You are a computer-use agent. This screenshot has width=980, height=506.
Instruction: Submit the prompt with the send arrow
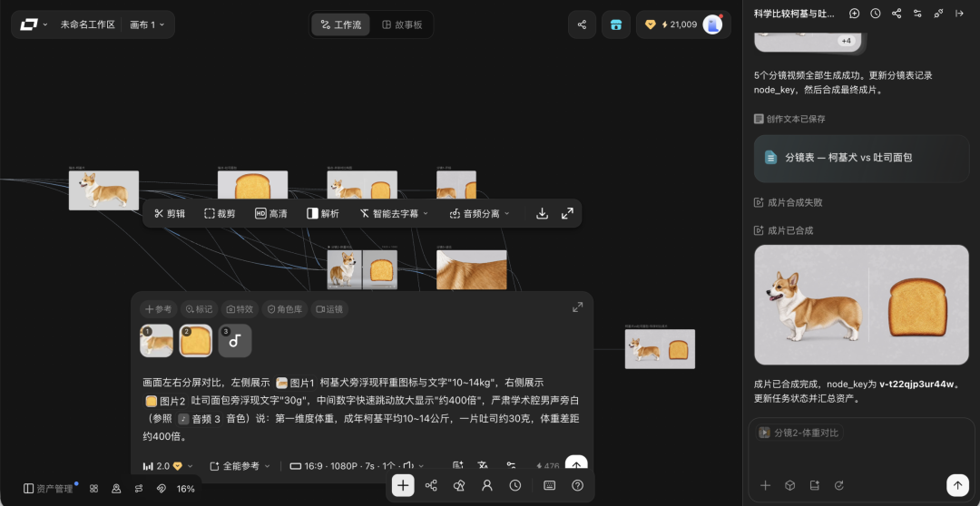pyautogui.click(x=576, y=465)
